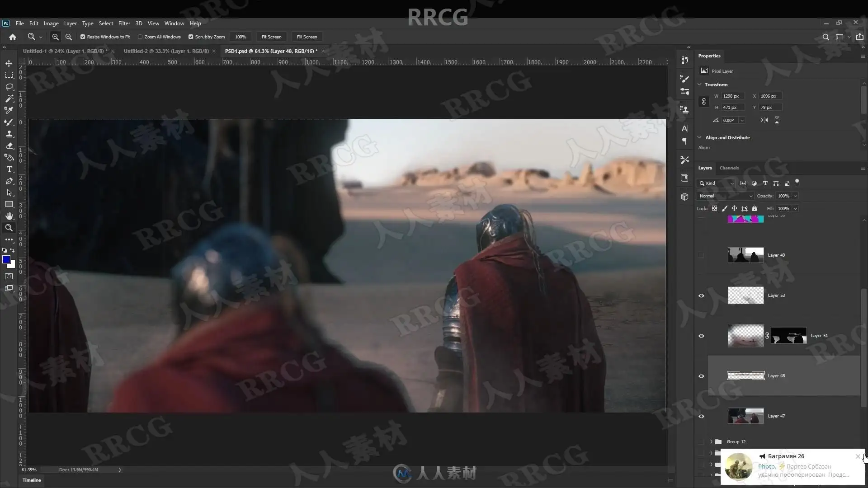Click the Zoom Out magnifier icon
The height and width of the screenshot is (488, 868).
pos(69,37)
